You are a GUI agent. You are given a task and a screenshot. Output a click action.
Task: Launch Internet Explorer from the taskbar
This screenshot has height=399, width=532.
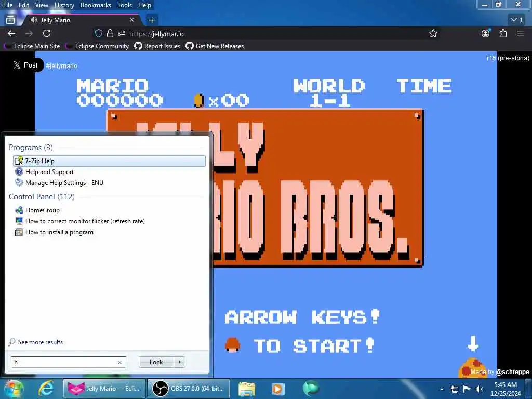[46, 389]
